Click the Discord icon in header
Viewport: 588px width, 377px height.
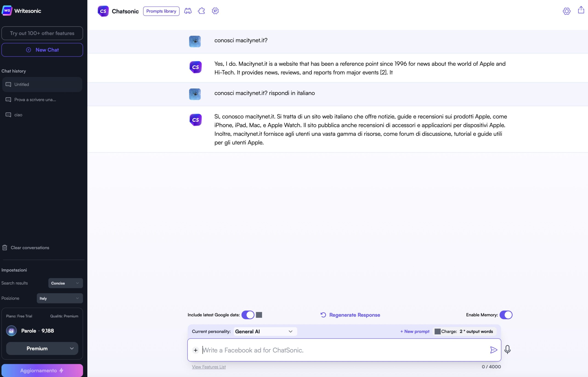click(188, 11)
